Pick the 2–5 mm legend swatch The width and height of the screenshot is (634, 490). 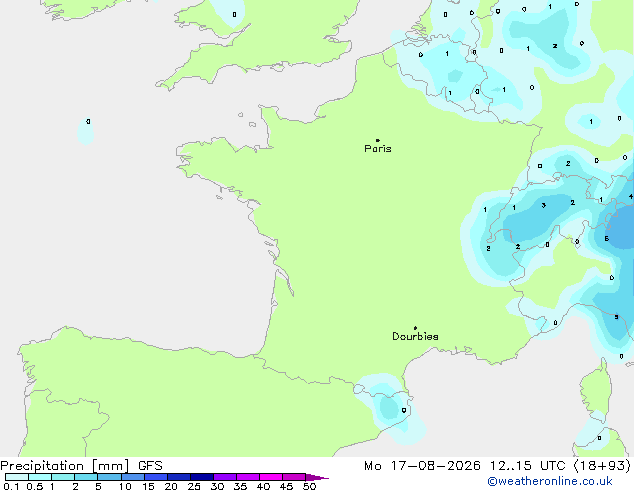86,477
